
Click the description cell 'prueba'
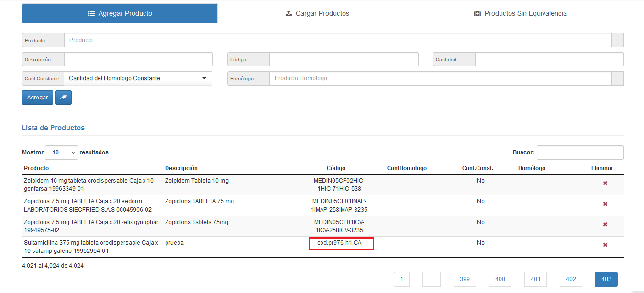[x=174, y=243]
